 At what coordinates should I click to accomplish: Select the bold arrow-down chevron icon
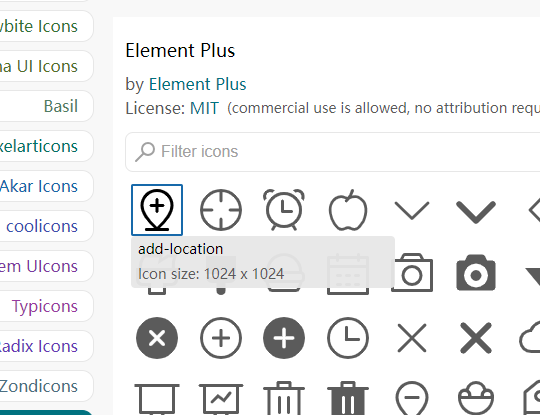pyautogui.click(x=476, y=212)
